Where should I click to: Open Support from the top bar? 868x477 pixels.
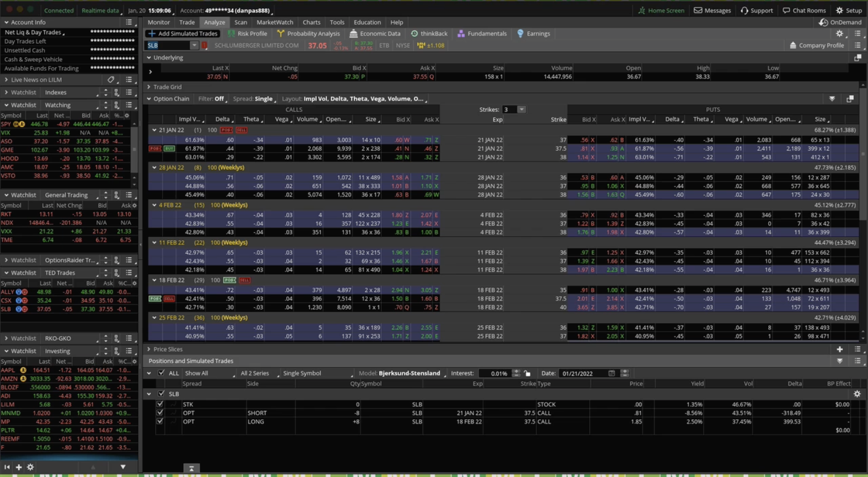(756, 10)
